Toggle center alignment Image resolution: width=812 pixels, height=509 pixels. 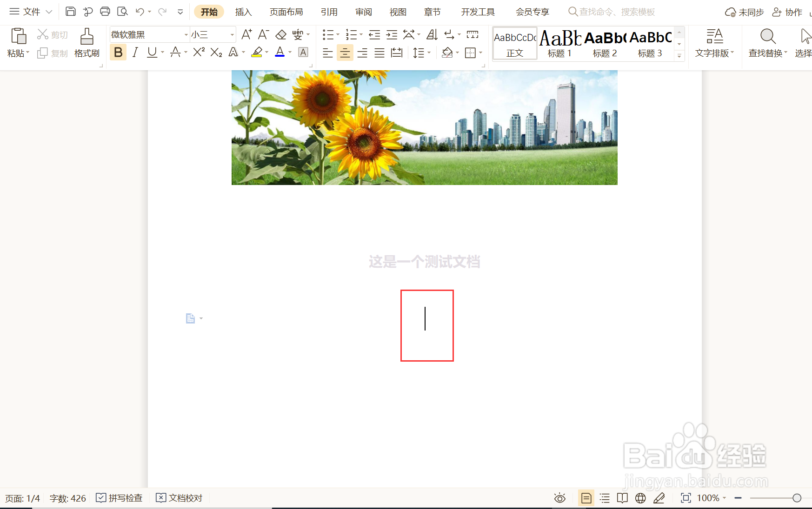345,53
